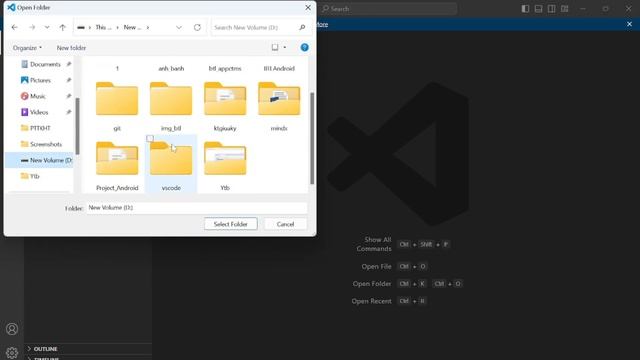Click the Folder name input field
This screenshot has width=640, height=360.
click(x=196, y=208)
